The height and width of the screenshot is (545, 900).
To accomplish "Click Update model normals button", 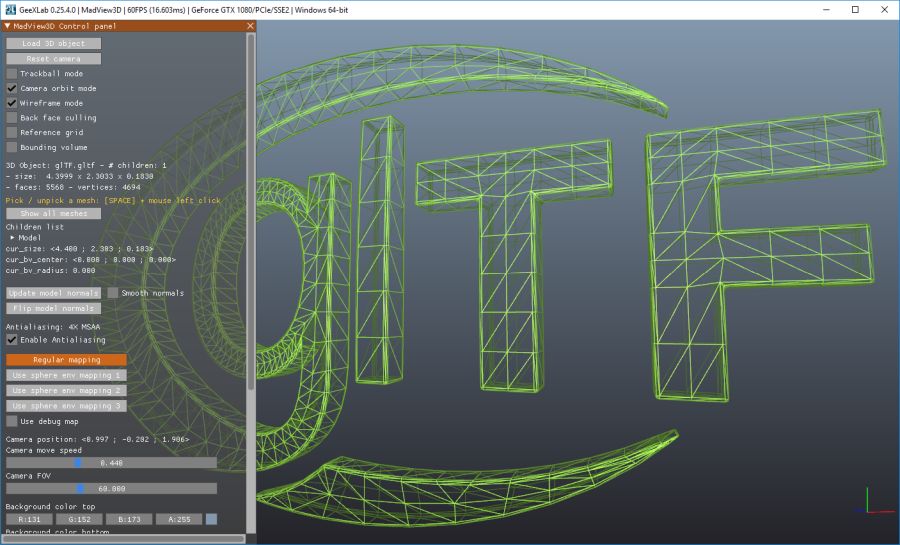I will pyautogui.click(x=53, y=293).
